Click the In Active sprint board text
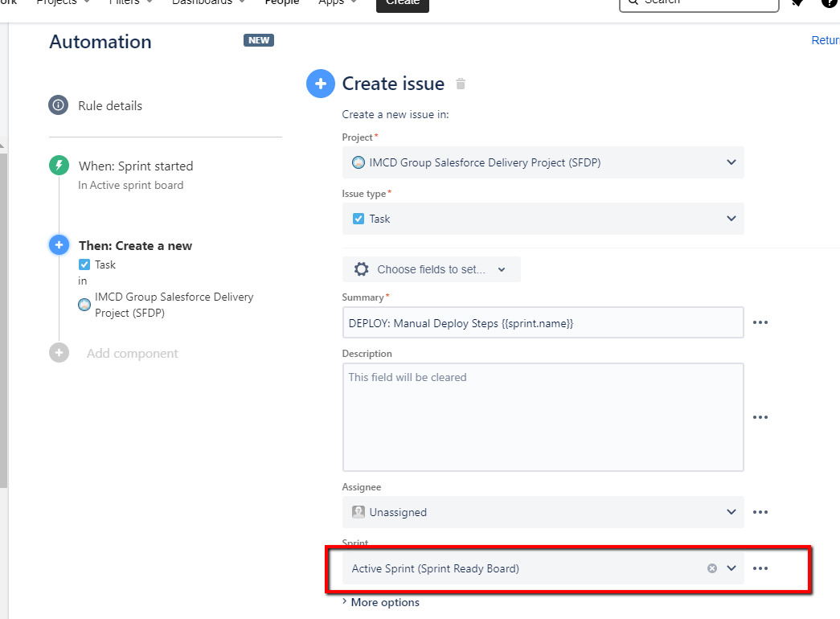The image size is (840, 619). pyautogui.click(x=131, y=185)
